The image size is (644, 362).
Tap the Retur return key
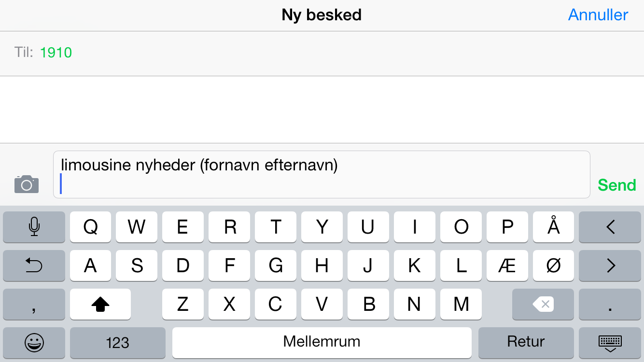click(526, 343)
